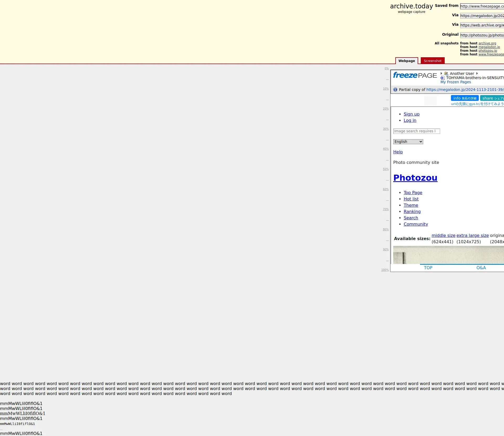Select extra large size image link
504x436 pixels.
(x=472, y=235)
